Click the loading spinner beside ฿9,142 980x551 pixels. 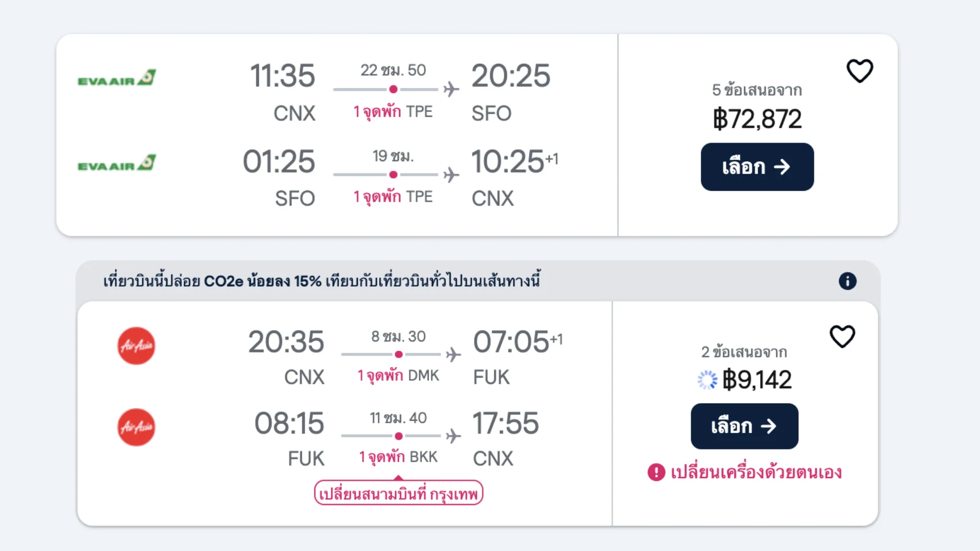coord(707,380)
